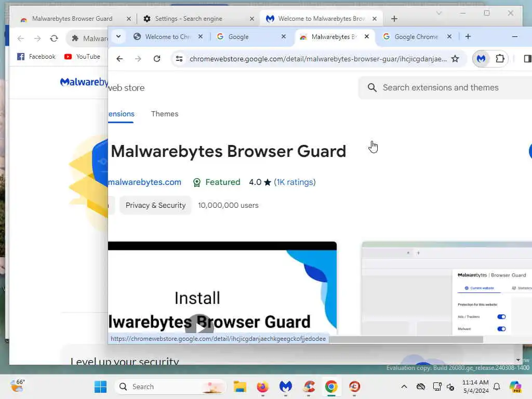Open Firefox from the taskbar
Screen dimensions: 532x399
point(262,387)
